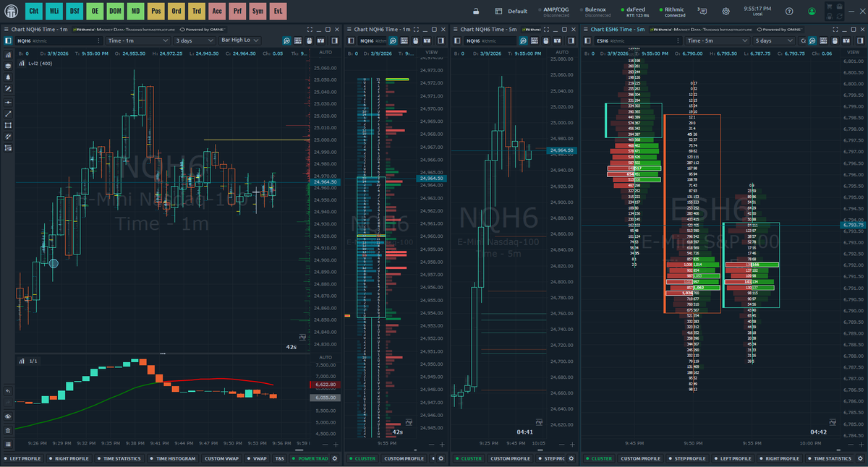Open object list icon at sidebar bottom

coord(8,443)
